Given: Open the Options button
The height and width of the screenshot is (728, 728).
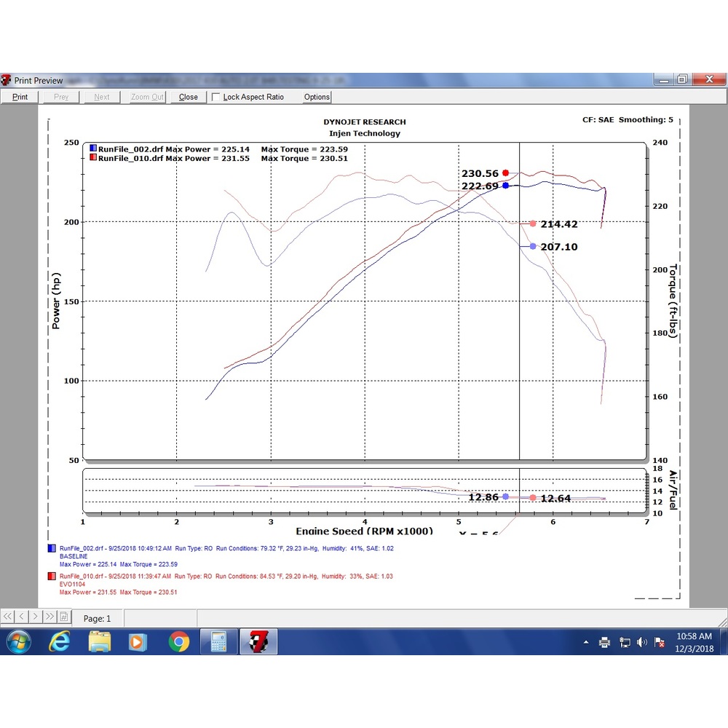Looking at the screenshot, I should click(x=317, y=97).
